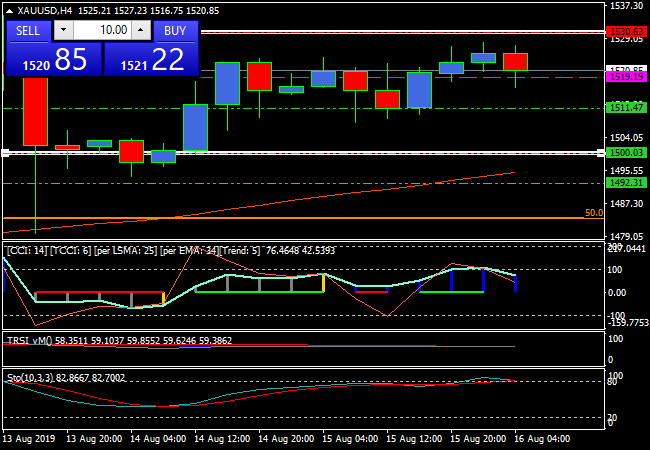The image size is (650, 450).
Task: Decrease lot volume with the down arrow
Action: tap(64, 30)
